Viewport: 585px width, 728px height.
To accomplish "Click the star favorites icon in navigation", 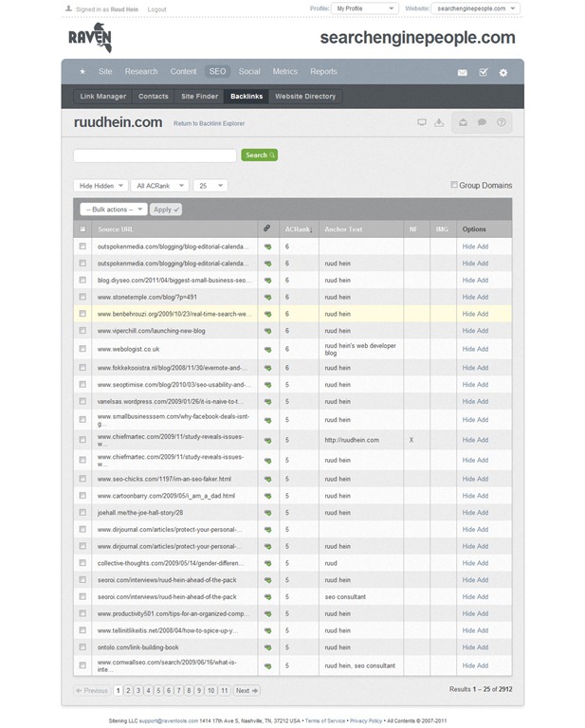I will pyautogui.click(x=82, y=71).
